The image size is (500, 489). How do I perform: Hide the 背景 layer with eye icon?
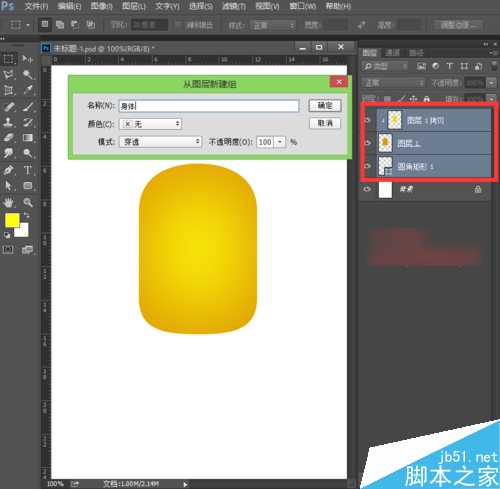[367, 189]
